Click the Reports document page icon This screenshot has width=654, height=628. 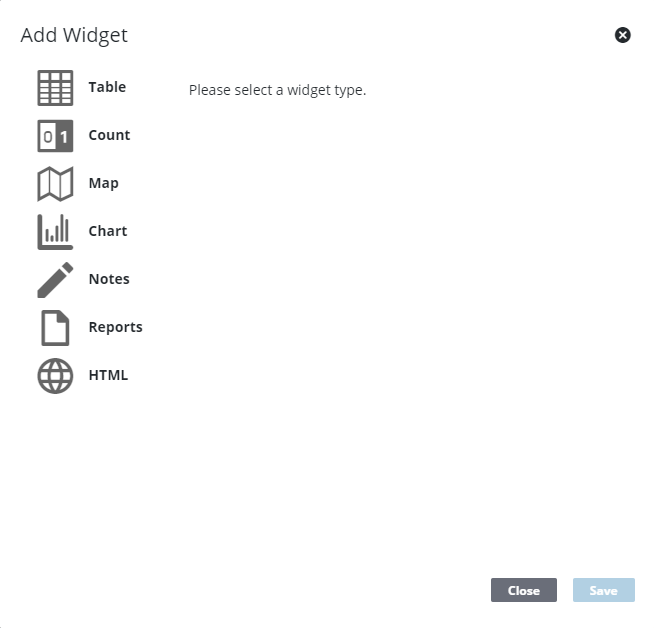click(55, 328)
